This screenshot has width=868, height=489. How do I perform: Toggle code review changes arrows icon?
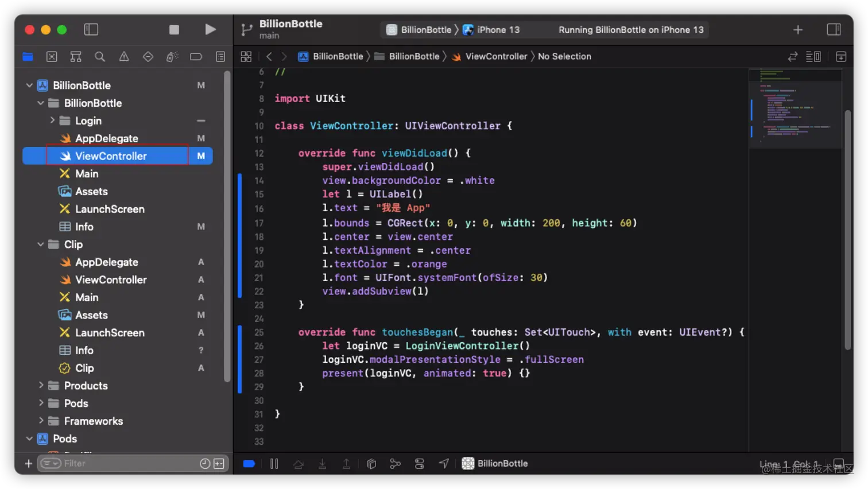click(793, 56)
